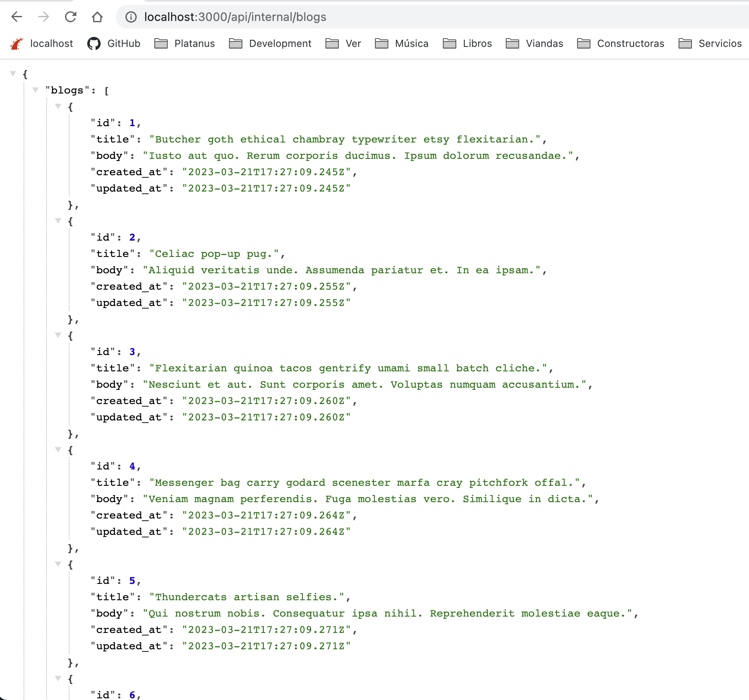
Task: Click title "Flexitarian quinoa tacos gentrify umami small batch cliche."
Action: [x=348, y=368]
